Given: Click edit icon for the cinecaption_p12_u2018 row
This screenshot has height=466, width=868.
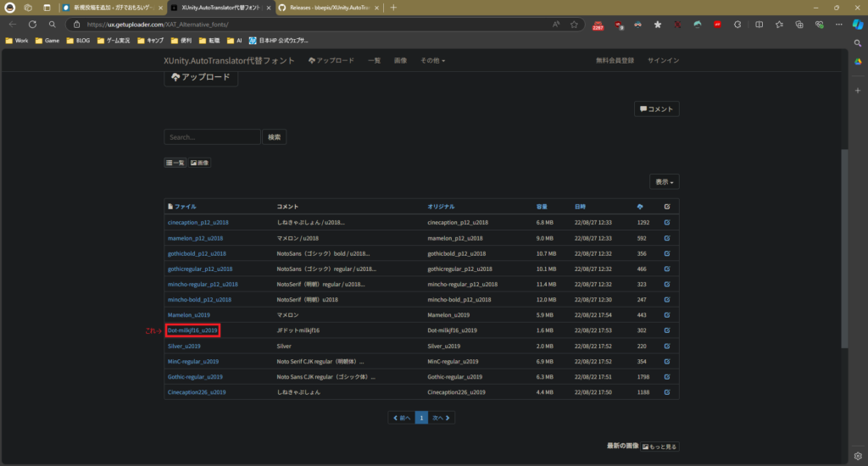Looking at the screenshot, I should click(667, 223).
